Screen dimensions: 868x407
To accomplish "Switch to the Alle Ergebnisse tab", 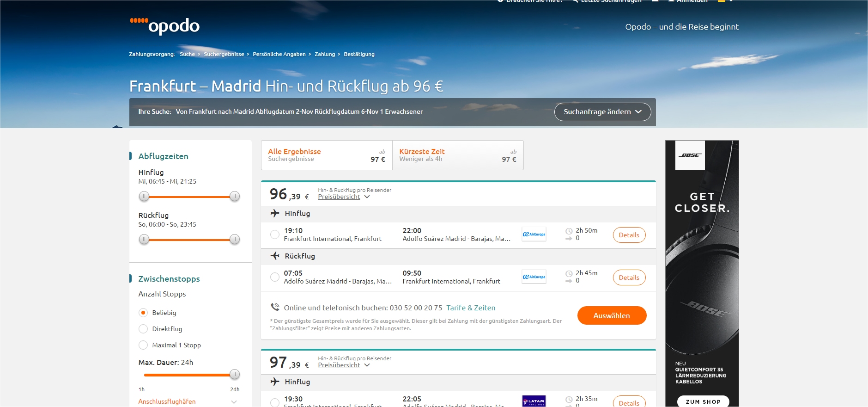I will click(326, 155).
